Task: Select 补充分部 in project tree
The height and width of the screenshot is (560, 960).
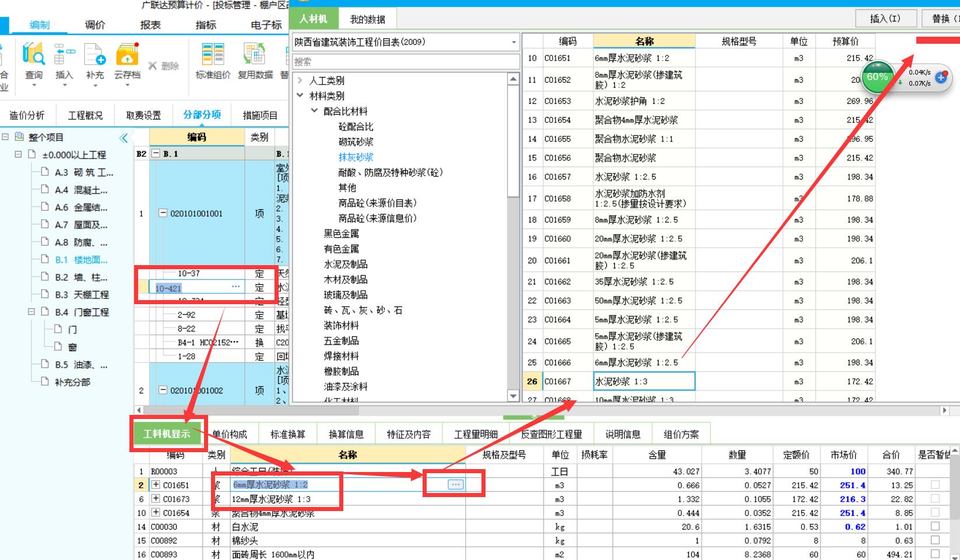Action: point(72,382)
